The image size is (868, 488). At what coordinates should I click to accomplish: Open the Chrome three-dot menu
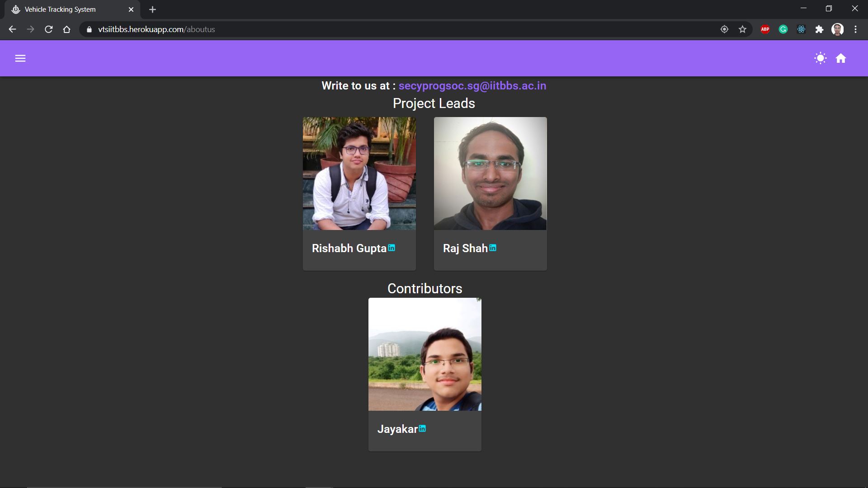855,29
